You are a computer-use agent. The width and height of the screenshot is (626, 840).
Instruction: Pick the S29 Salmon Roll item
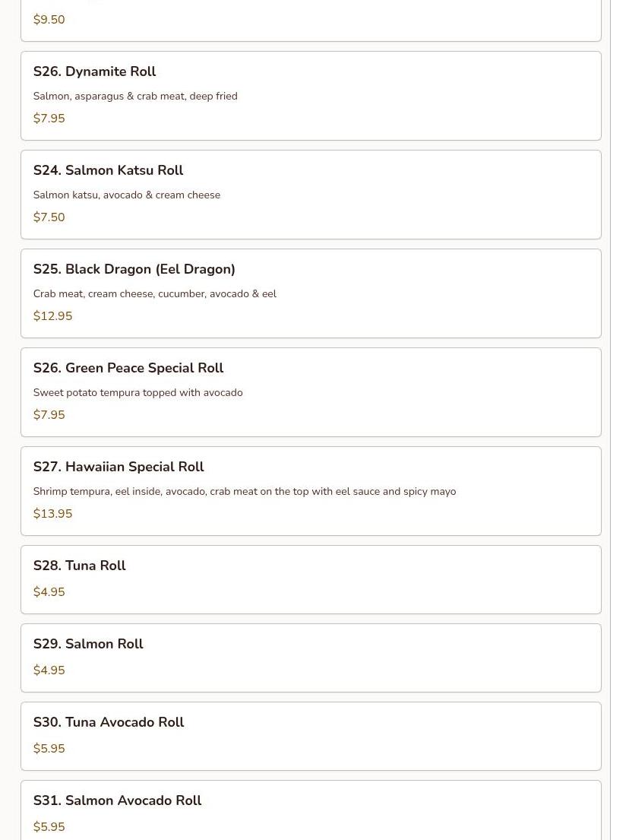88,644
